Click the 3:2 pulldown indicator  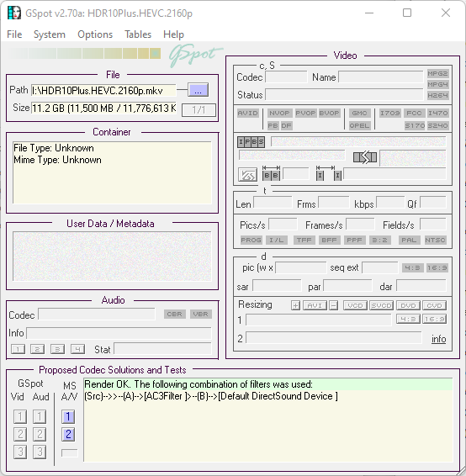(379, 240)
